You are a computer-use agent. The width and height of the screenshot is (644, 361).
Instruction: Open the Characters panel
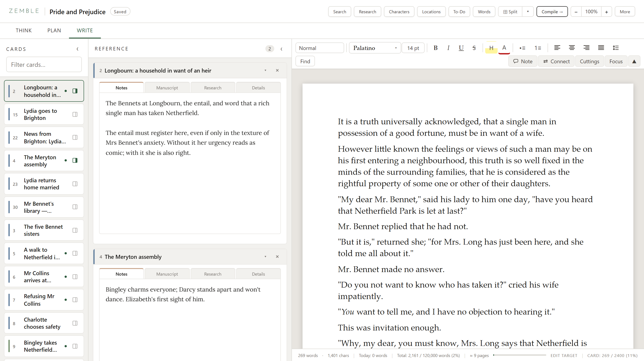click(x=399, y=12)
